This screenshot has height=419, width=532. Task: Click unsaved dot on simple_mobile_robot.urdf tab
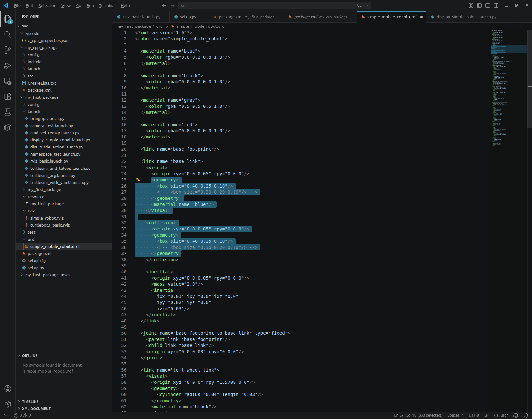tap(422, 17)
